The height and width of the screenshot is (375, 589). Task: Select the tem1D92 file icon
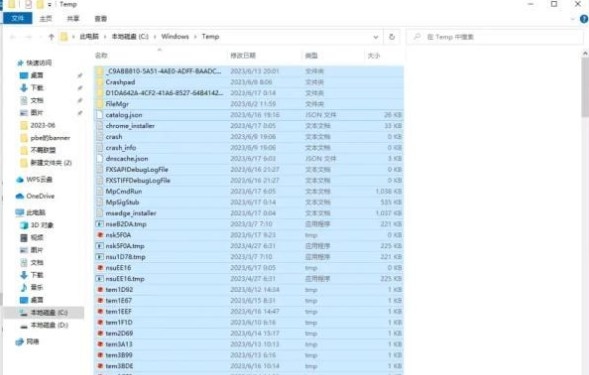100,290
